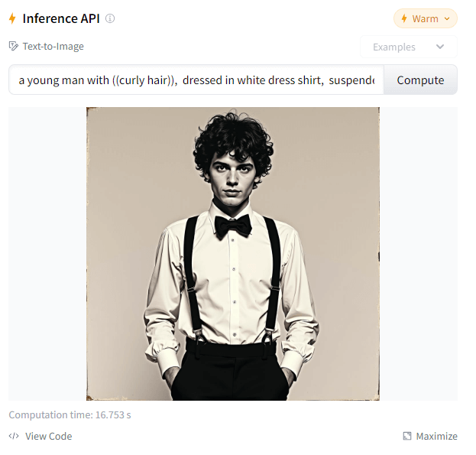The image size is (476, 455).
Task: Click the code brackets icon beside View Code
Action: coord(14,436)
